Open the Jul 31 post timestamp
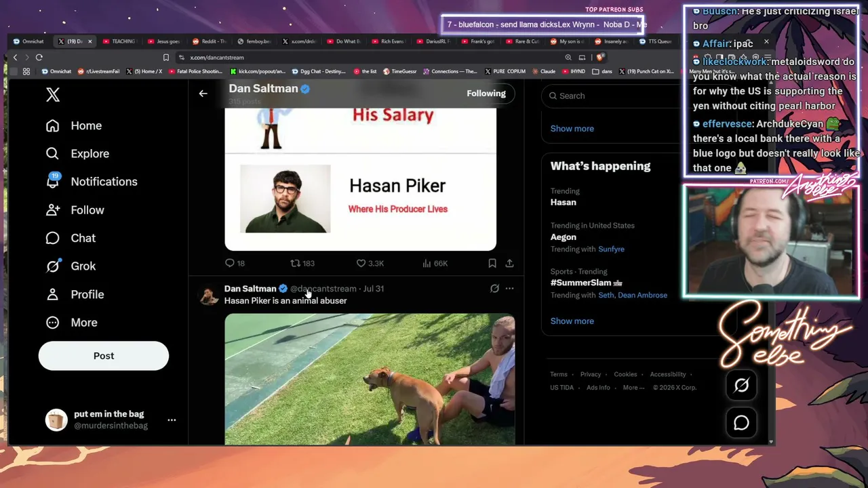 point(374,289)
